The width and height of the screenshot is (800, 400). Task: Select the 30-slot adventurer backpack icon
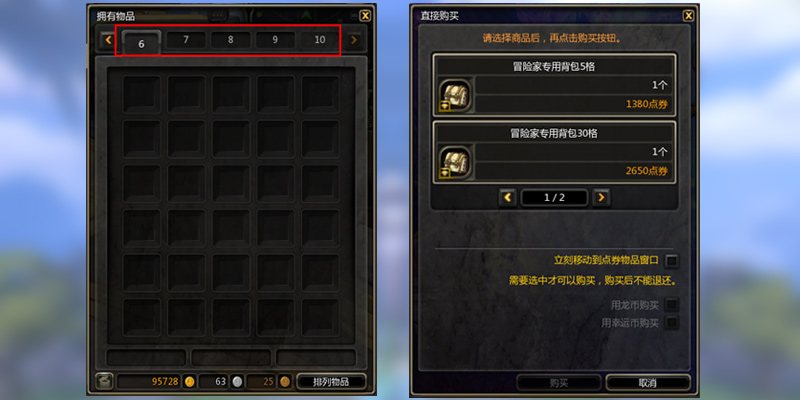tap(455, 163)
